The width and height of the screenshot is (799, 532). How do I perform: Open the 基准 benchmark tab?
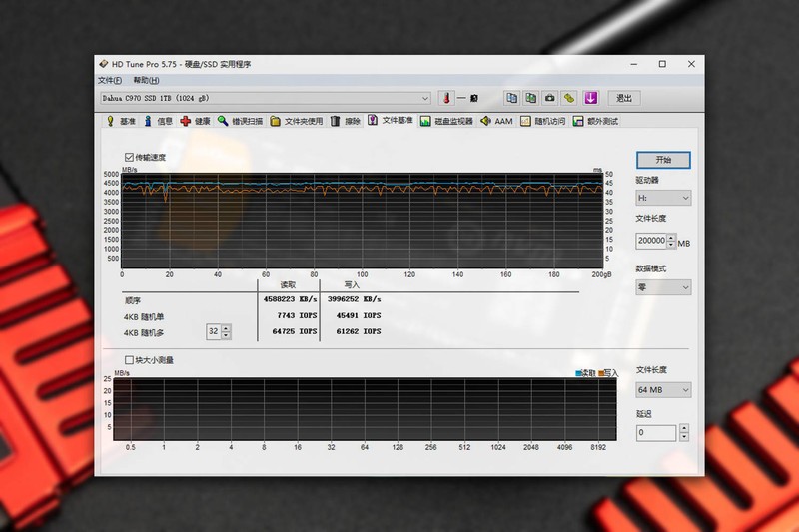(x=121, y=121)
